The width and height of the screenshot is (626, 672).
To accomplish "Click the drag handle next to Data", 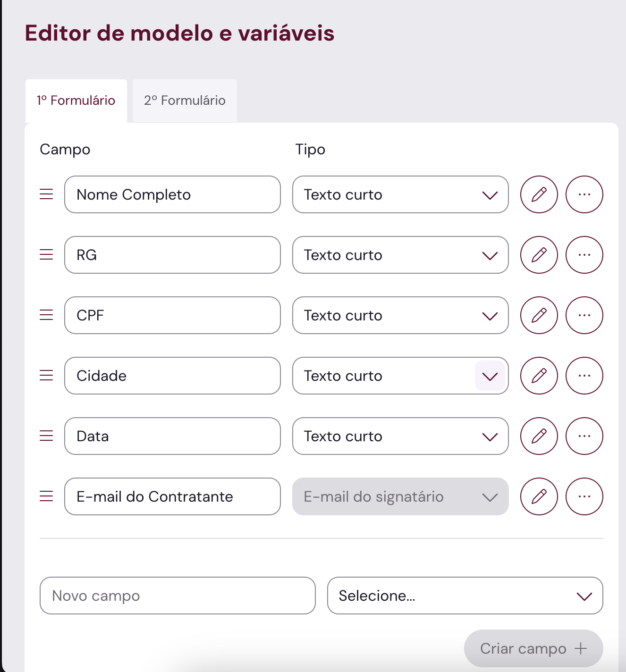I will (46, 436).
